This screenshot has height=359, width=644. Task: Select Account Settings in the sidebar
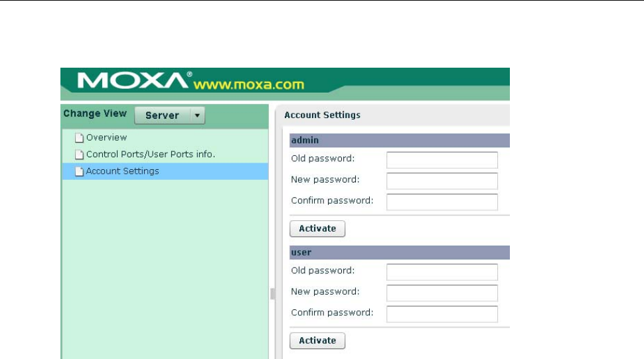pyautogui.click(x=165, y=171)
